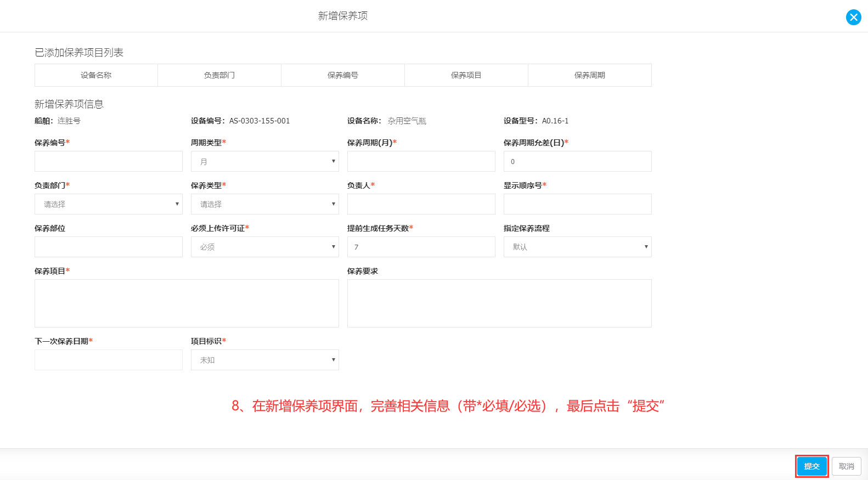Open the 负责部门 dropdown
868x480 pixels.
[x=109, y=204]
